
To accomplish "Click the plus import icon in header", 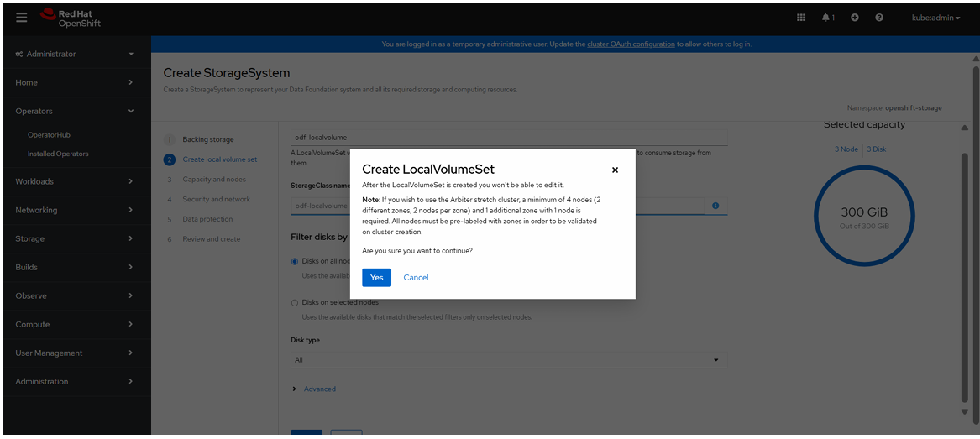I will [854, 18].
